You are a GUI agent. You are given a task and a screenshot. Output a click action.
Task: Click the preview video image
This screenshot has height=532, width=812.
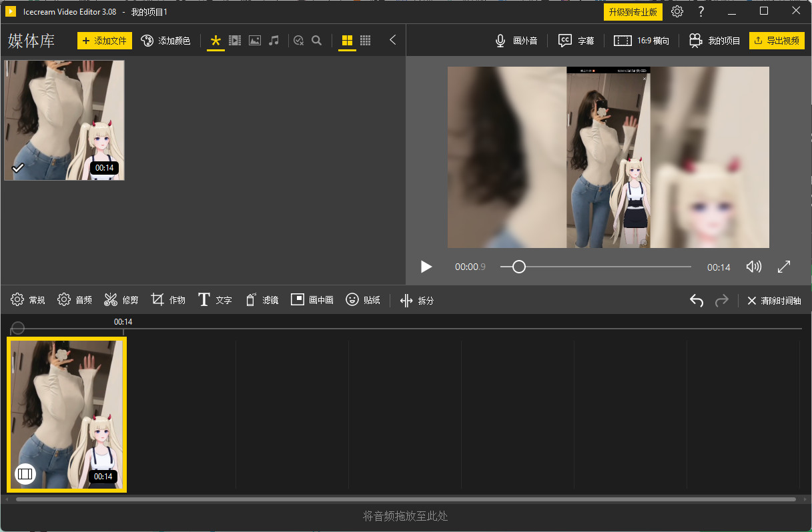click(x=608, y=157)
